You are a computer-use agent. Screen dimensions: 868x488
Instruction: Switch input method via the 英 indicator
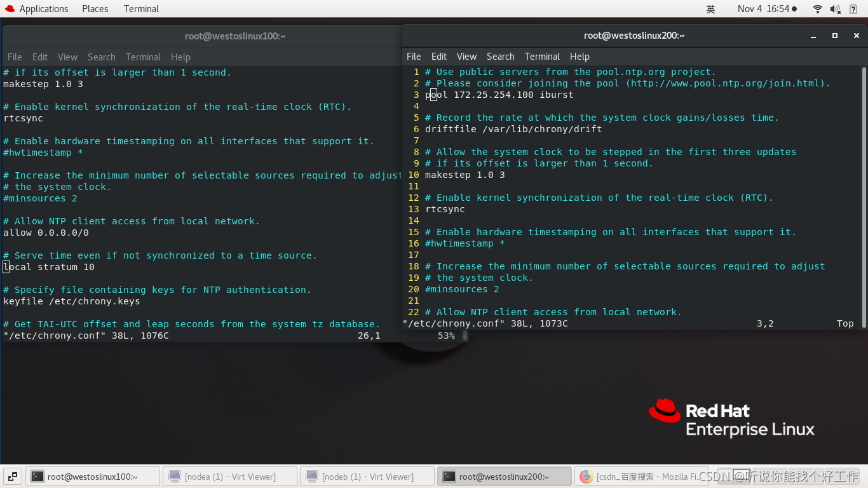tap(710, 9)
